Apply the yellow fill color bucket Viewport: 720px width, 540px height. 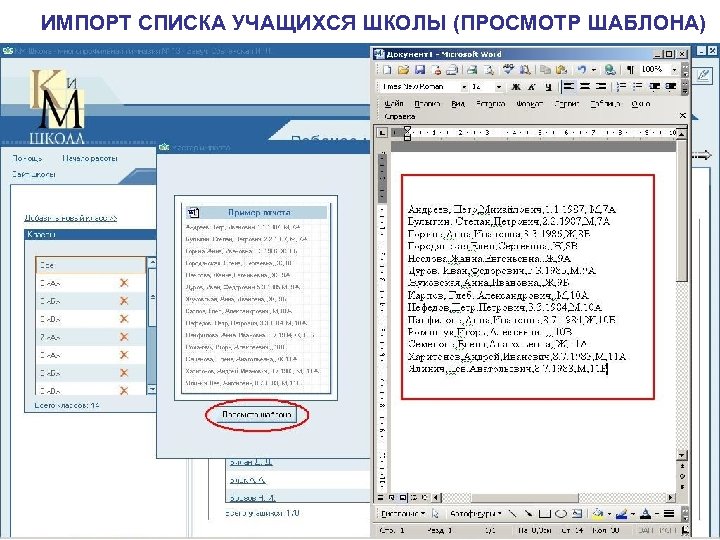(598, 514)
